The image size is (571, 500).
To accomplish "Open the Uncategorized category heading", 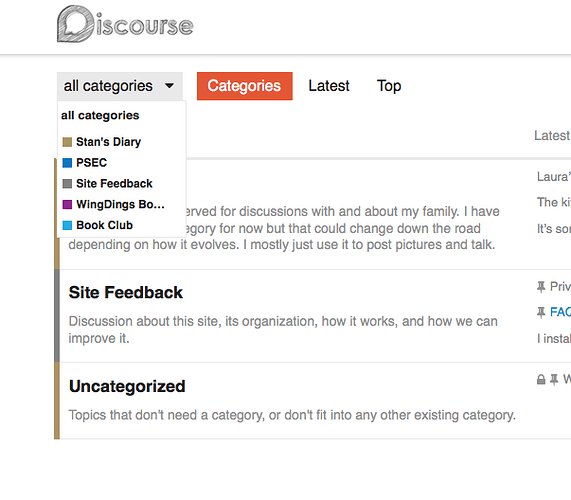I will [127, 386].
